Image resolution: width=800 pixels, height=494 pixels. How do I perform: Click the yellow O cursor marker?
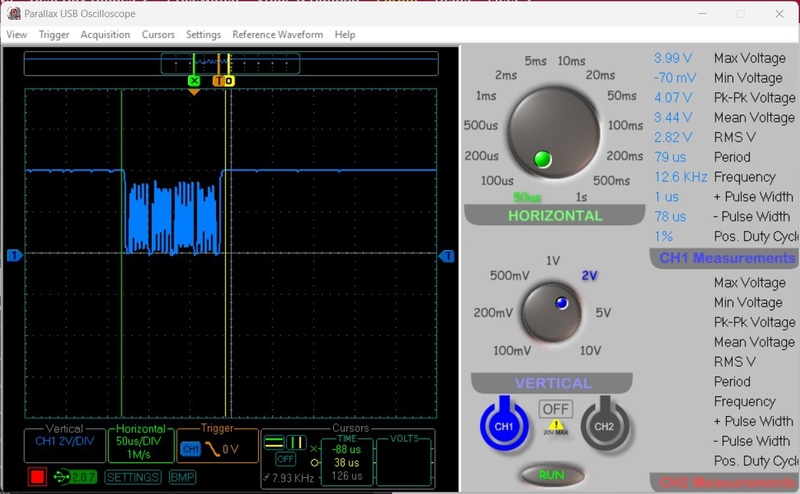(229, 80)
